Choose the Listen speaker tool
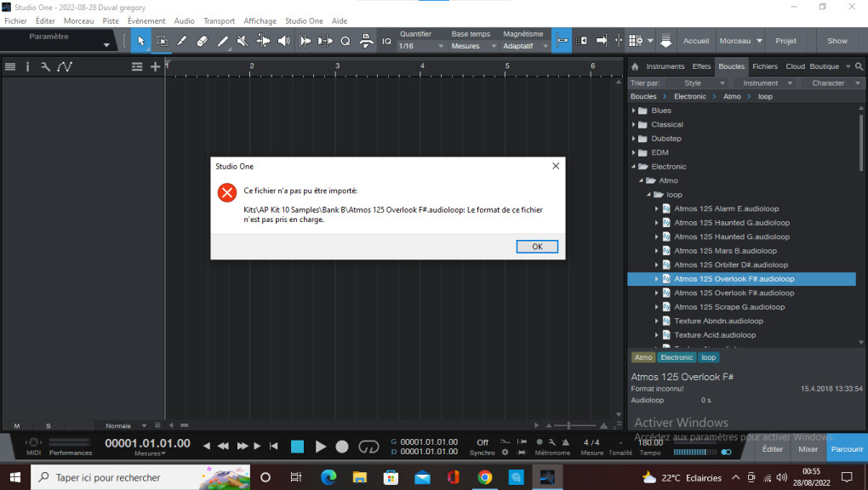Screen dimensions: 868x490 point(283,41)
